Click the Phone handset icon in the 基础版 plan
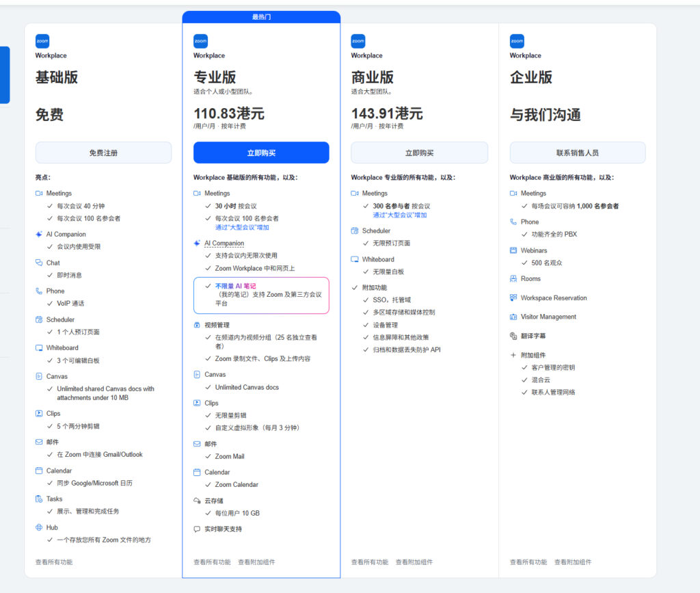 pyautogui.click(x=39, y=291)
